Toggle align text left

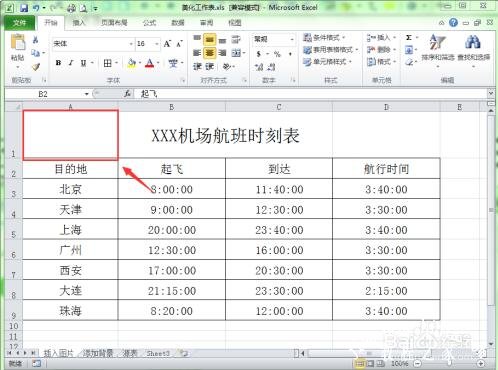[197, 53]
